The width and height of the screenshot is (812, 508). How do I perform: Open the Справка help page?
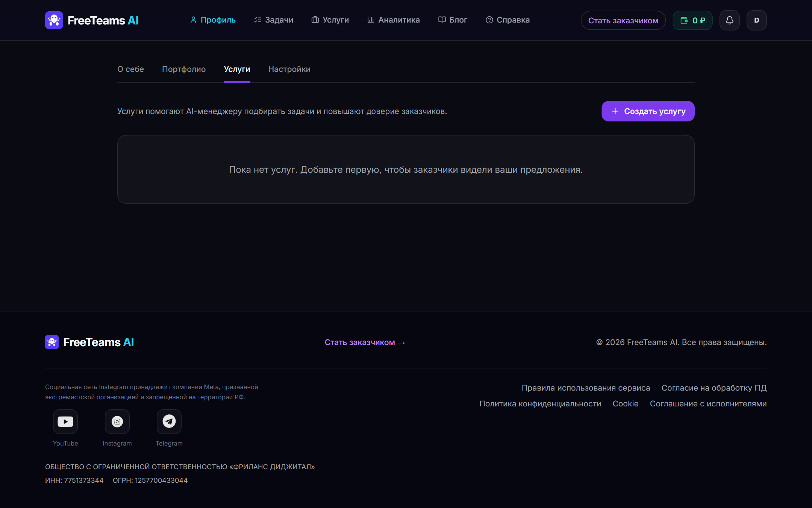point(507,20)
